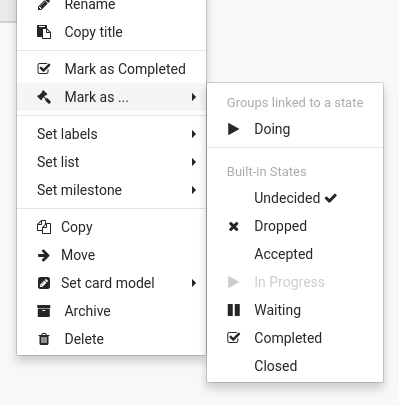Open the Set labels menu entry
The height and width of the screenshot is (405, 399).
pos(111,134)
